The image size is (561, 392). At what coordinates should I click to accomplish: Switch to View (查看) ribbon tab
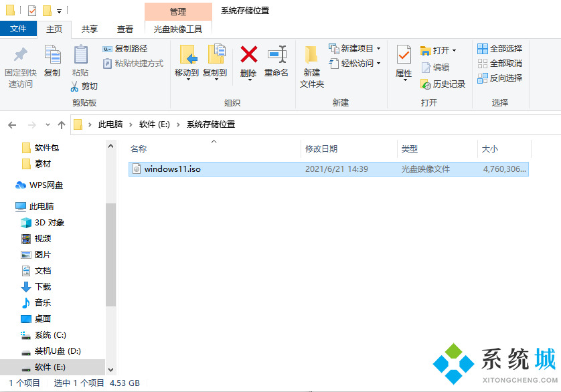pos(125,29)
